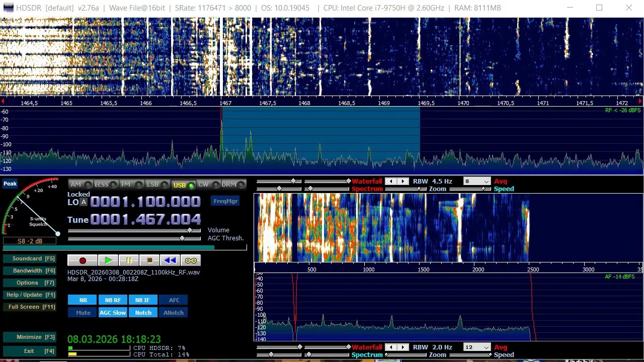Select the CW demodulation mode

click(x=209, y=185)
